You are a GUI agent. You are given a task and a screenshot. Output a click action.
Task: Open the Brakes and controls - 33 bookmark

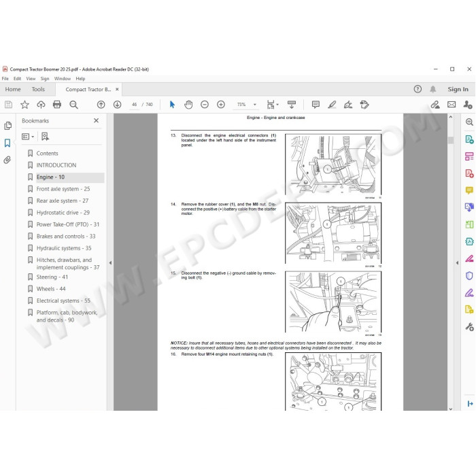[66, 236]
